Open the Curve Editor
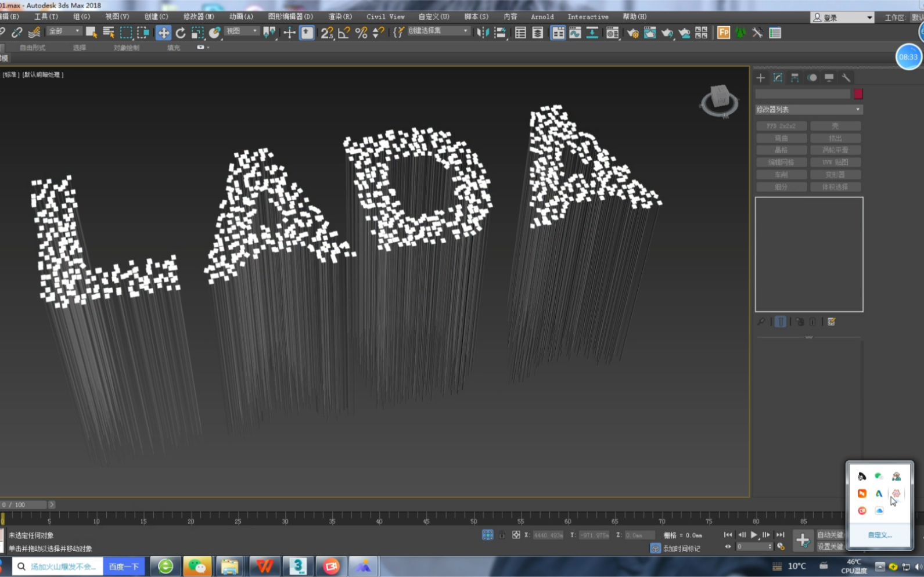Image resolution: width=924 pixels, height=577 pixels. (x=575, y=33)
